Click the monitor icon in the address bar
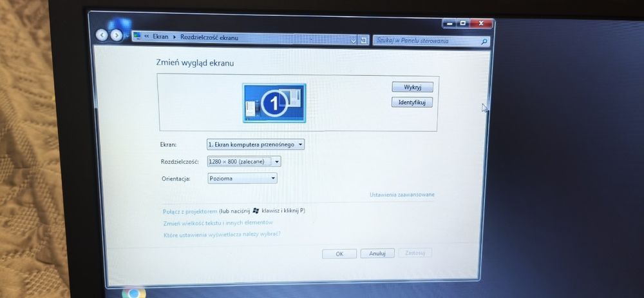644x298 pixels. [x=137, y=36]
